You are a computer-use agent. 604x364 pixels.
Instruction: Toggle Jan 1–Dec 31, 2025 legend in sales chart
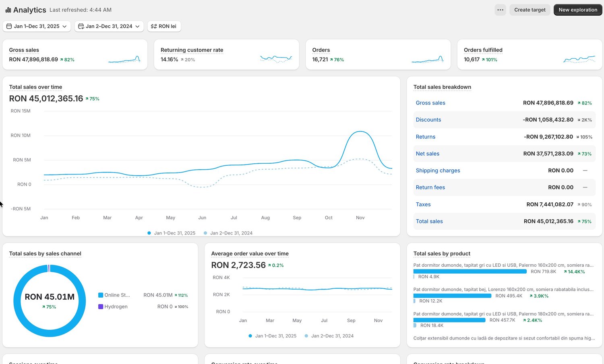click(172, 233)
